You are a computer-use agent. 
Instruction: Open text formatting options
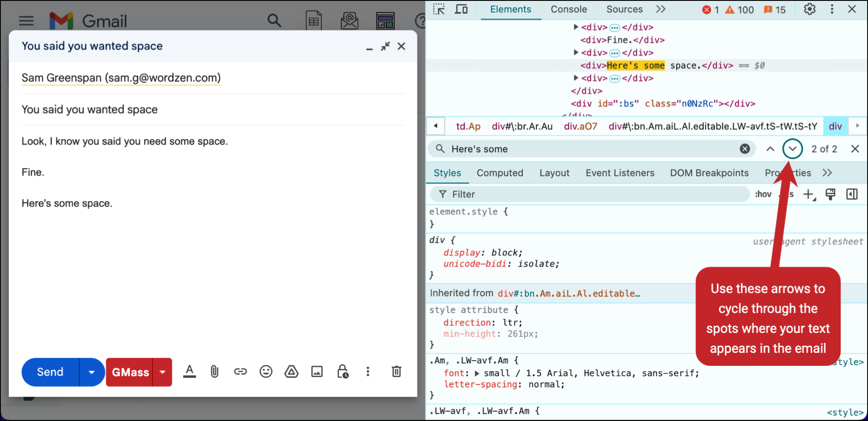tap(189, 372)
